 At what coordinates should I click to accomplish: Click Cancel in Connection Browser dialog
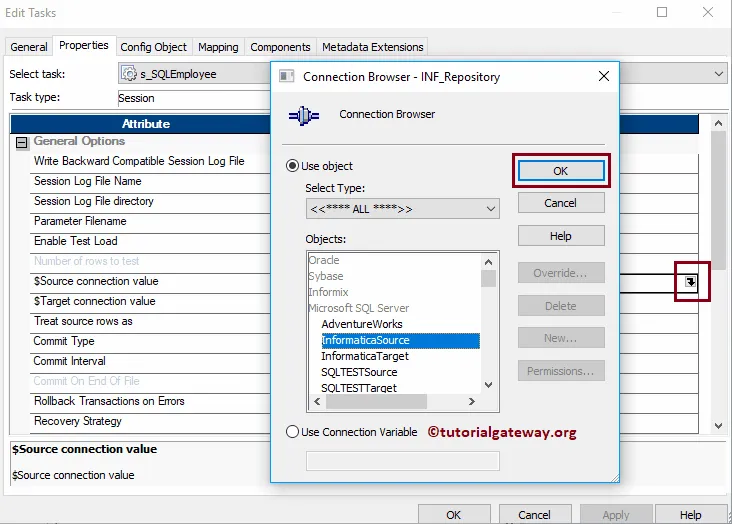[x=561, y=203]
